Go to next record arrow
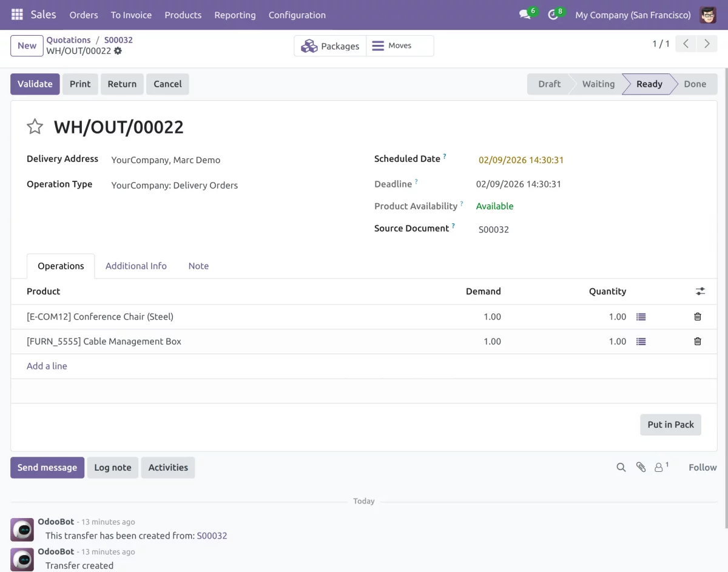 point(707,44)
